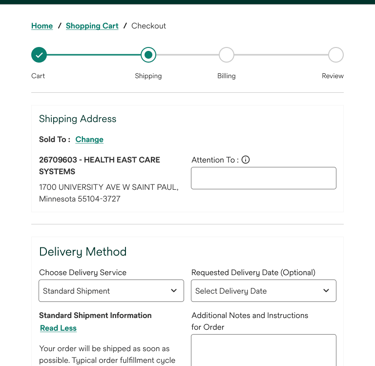Screen dimensions: 375x366
Task: Click account name 26709603 - HEALTH EAST CARE SYSTEMS
Action: 99,165
